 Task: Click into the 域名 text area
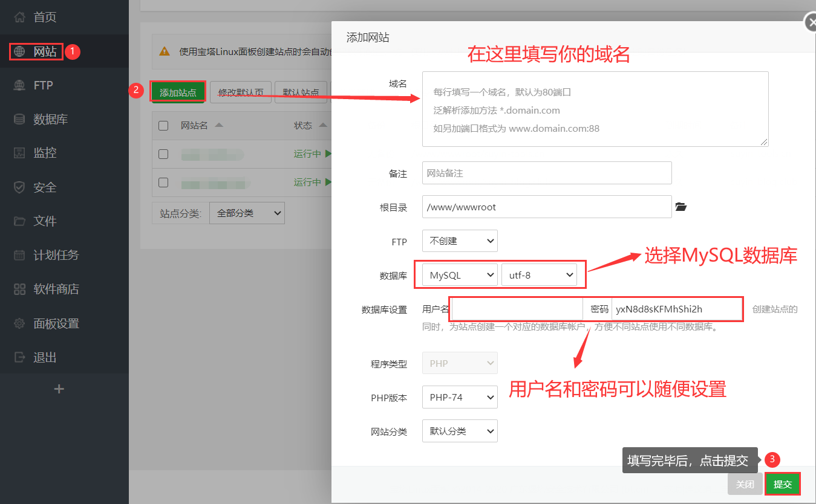595,109
